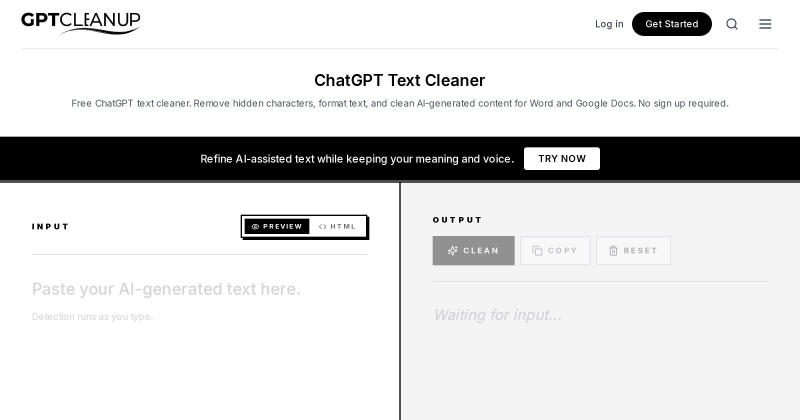800x420 pixels.
Task: Click the Log in link
Action: point(609,24)
